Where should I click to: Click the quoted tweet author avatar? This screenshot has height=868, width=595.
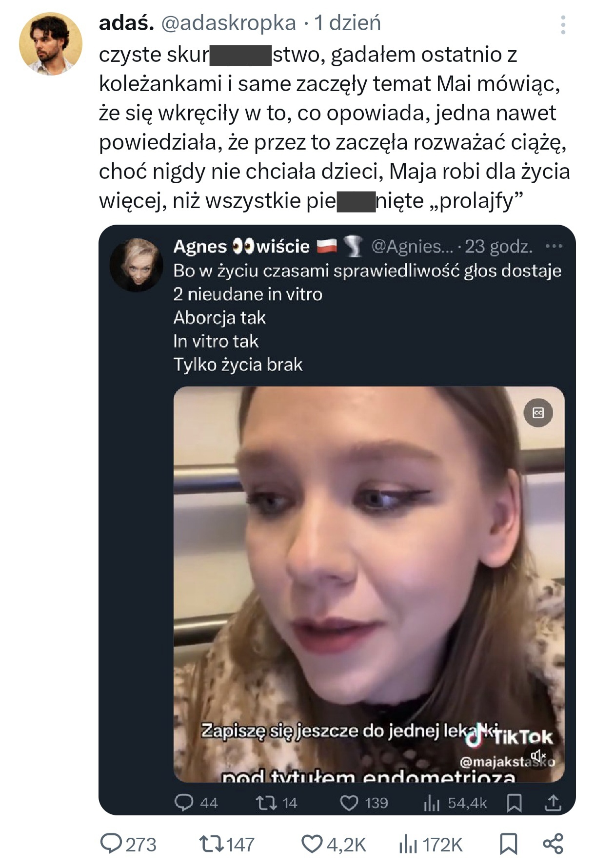click(136, 265)
